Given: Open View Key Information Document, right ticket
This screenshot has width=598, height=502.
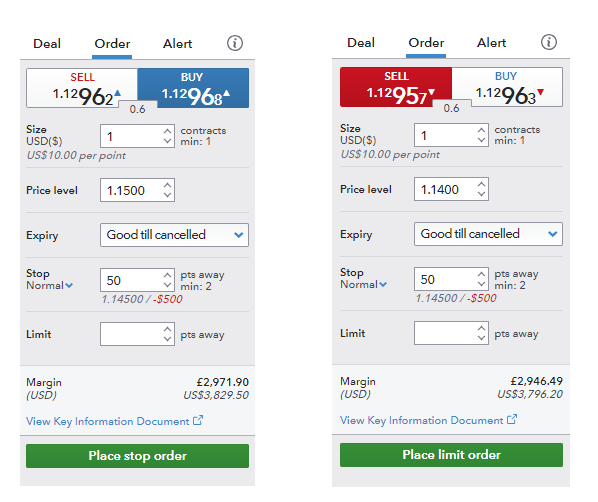Looking at the screenshot, I should [421, 420].
